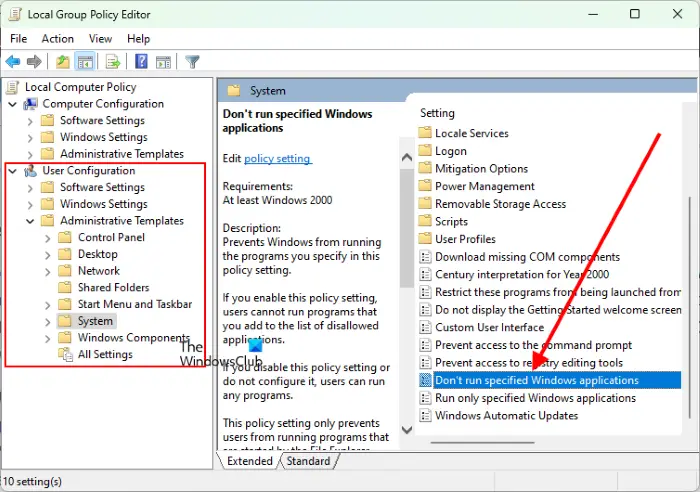Screen dimensions: 700x492
Task: Select Prevent access to the command prompt
Action: 533,345
